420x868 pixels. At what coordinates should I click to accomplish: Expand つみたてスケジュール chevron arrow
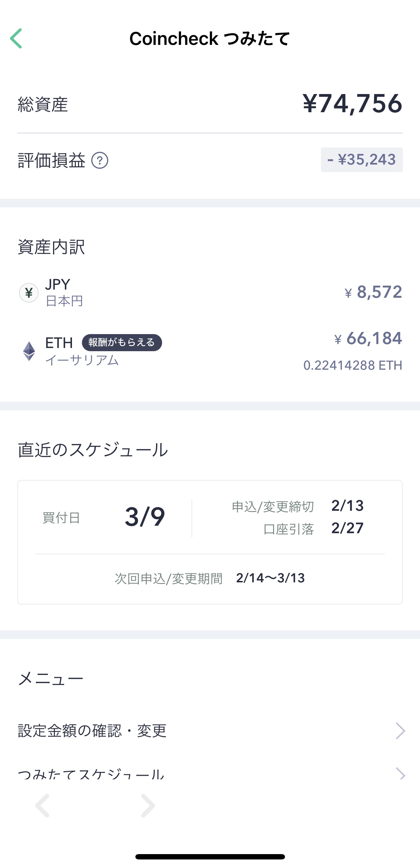pos(400,774)
